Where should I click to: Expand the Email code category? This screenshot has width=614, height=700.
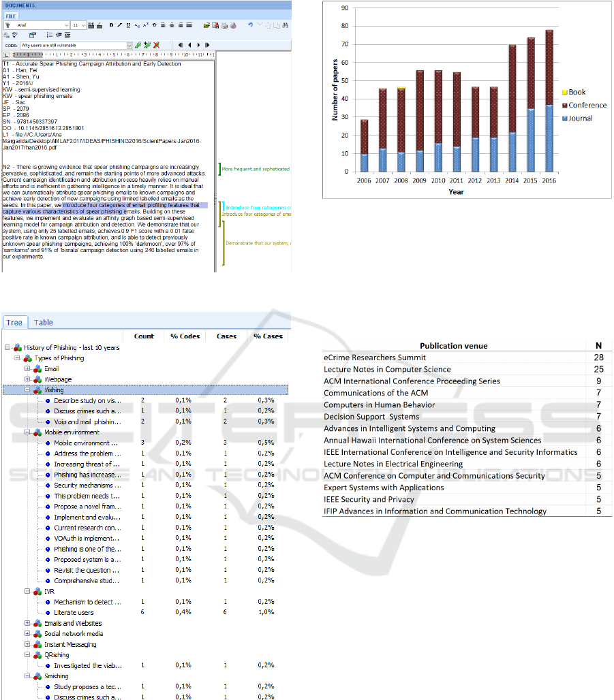pos(28,369)
